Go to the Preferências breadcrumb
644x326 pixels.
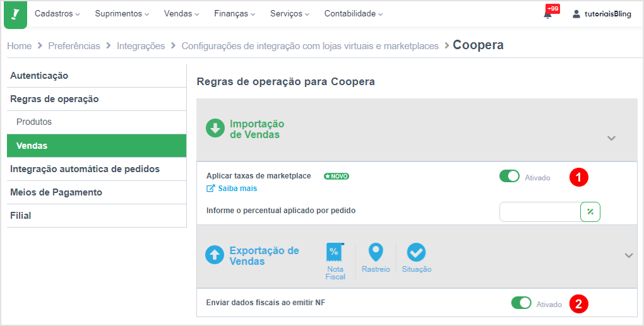75,46
